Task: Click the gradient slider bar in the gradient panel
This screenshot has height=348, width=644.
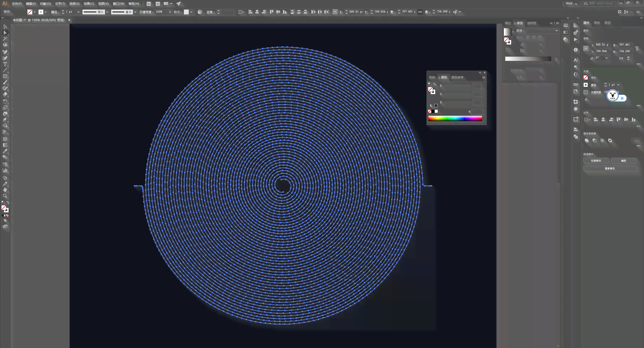Action: click(x=528, y=59)
